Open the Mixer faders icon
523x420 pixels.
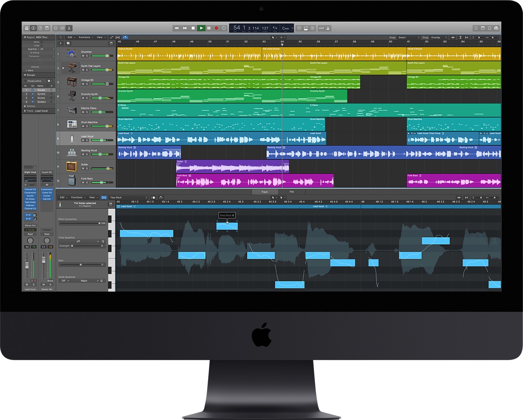[62, 28]
